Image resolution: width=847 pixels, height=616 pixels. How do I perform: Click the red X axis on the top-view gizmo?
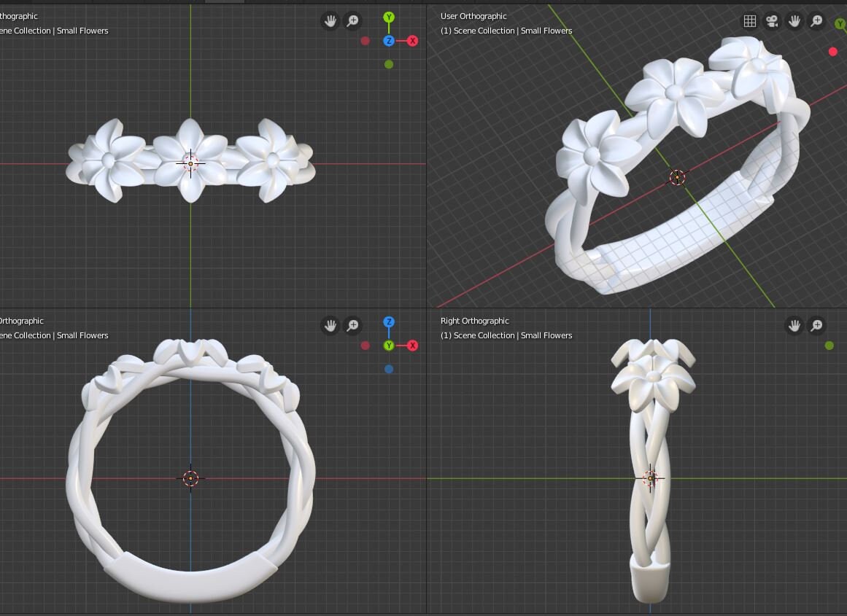point(413,41)
